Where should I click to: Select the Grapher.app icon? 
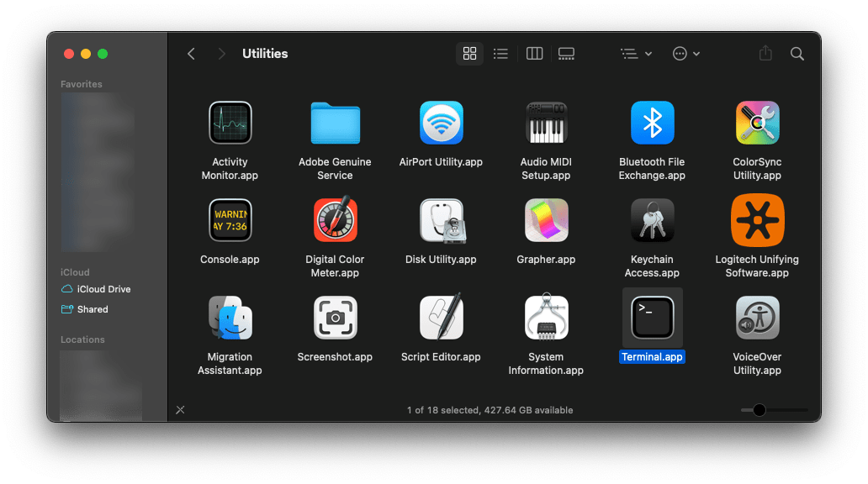546,221
